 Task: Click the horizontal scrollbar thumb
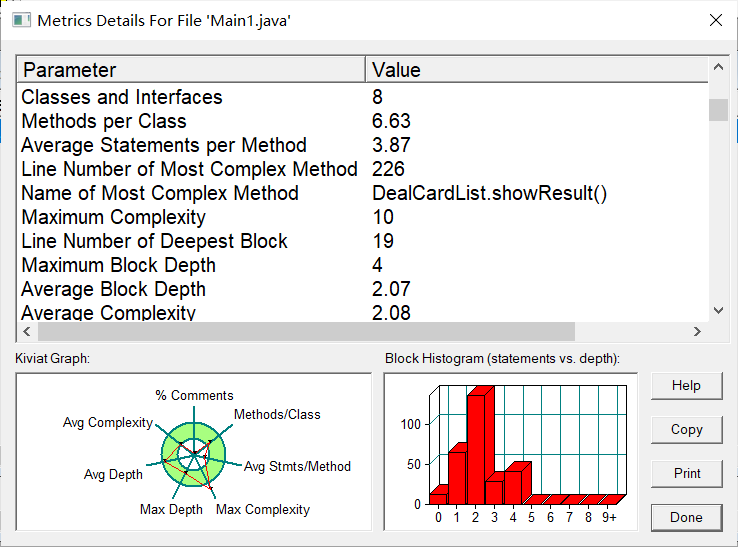(x=306, y=331)
